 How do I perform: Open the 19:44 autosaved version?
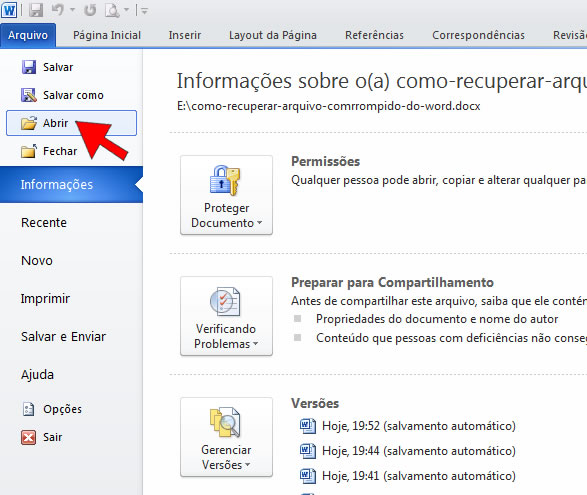pos(408,451)
